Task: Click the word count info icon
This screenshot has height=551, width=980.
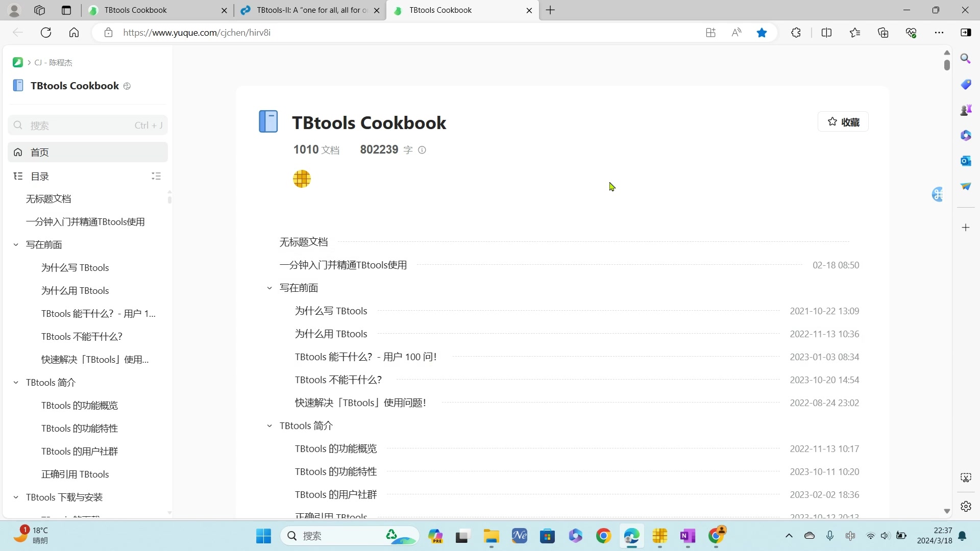Action: (422, 150)
